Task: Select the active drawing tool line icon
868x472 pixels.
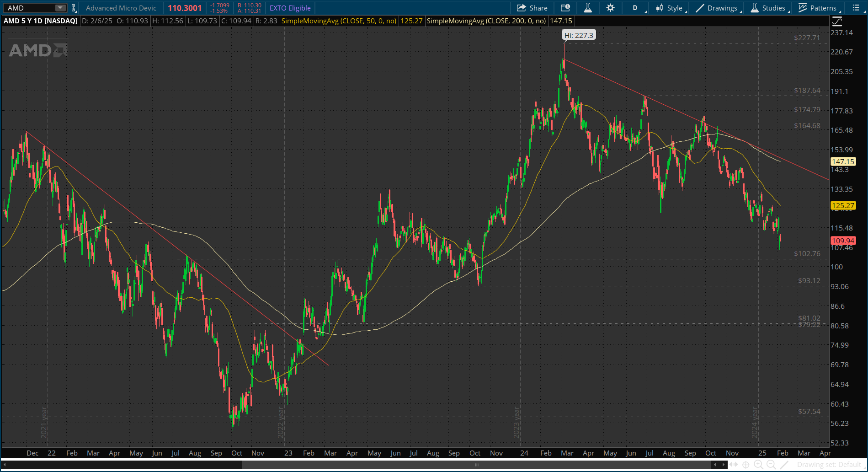Action: click(784, 465)
